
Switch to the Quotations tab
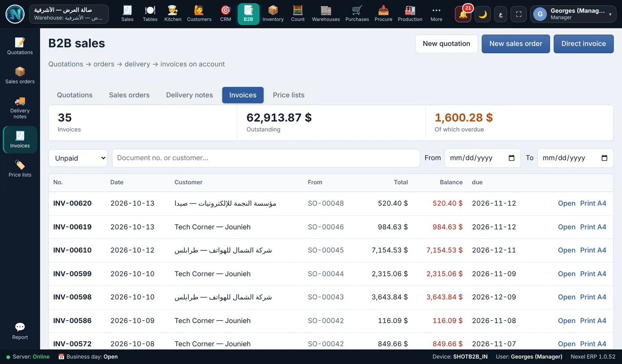(75, 95)
